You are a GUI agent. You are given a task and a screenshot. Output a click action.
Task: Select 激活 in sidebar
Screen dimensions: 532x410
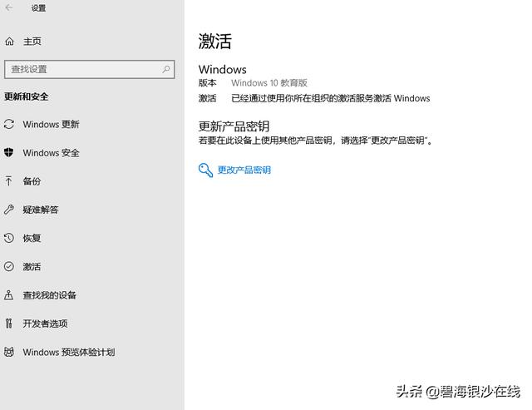coord(32,266)
